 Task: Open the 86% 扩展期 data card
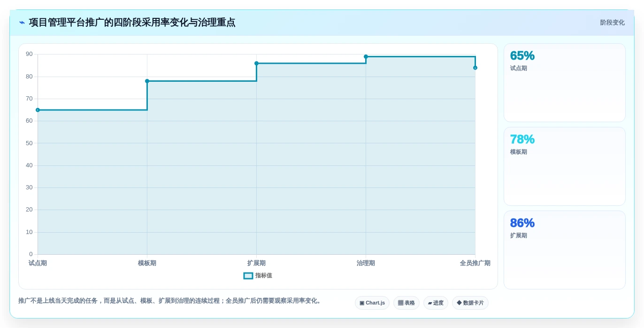point(565,250)
